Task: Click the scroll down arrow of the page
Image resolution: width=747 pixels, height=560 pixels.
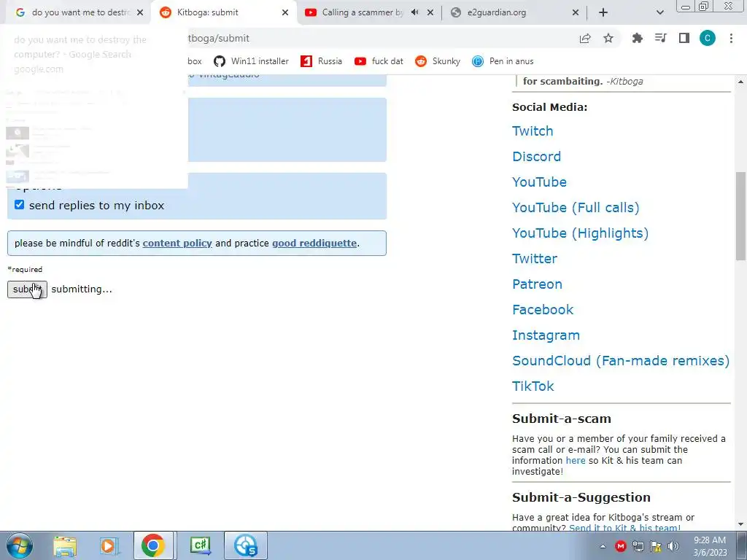Action: coord(741,524)
